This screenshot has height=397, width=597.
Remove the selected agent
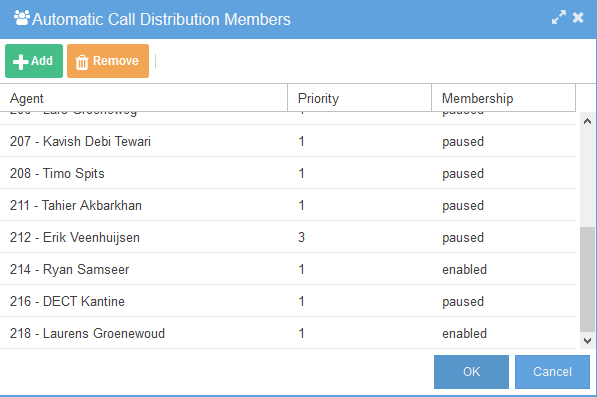pos(108,61)
